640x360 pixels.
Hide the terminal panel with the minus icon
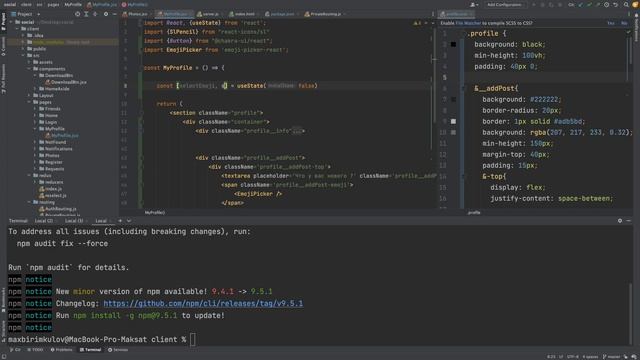629,220
